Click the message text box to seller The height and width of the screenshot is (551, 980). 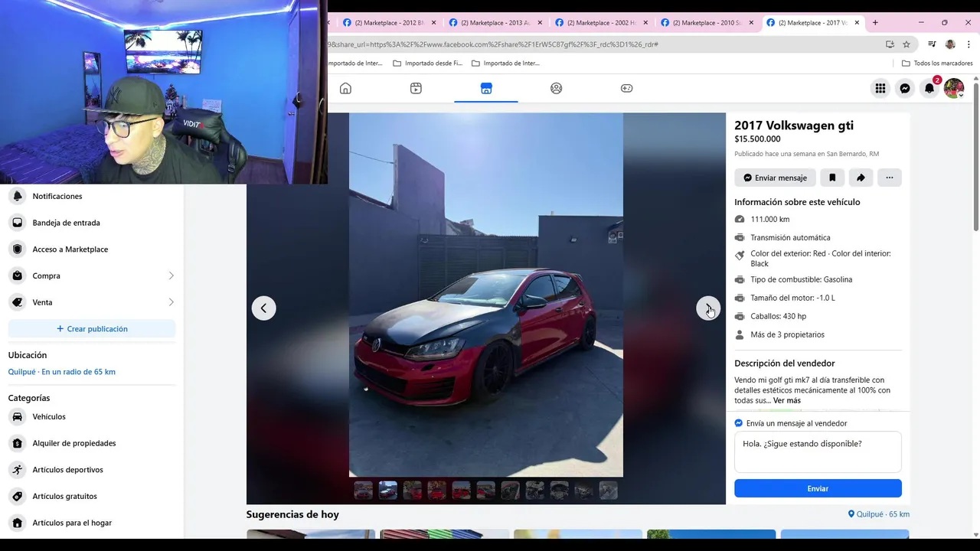pos(818,452)
